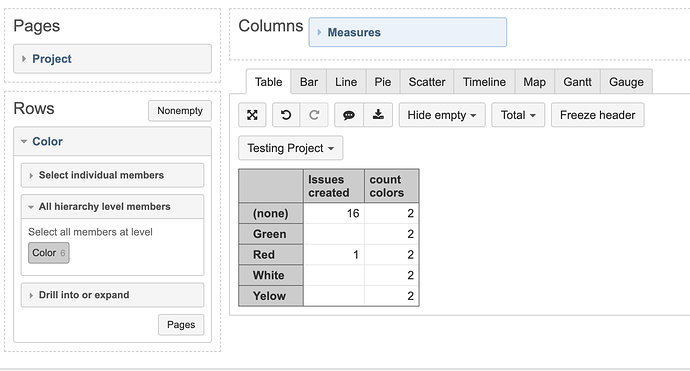This screenshot has height=371, width=690.
Task: Switch to the Bar chart tab
Action: (x=309, y=82)
